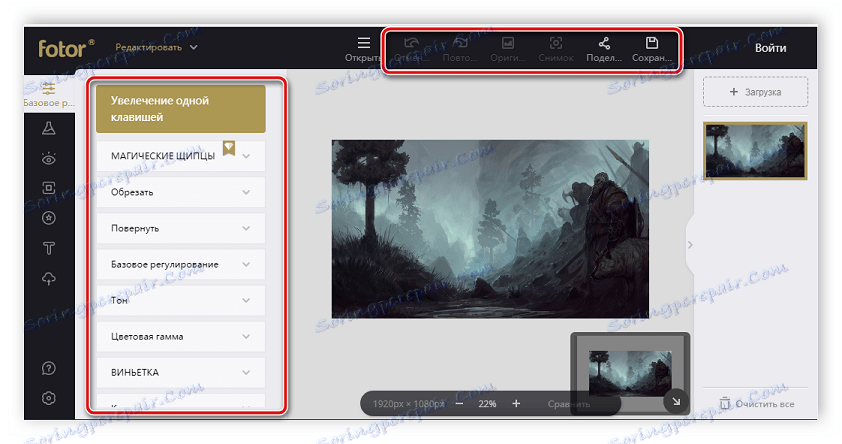This screenshot has width=842, height=444.
Task: Open the Beauty eye sidebar icon
Action: [49, 158]
